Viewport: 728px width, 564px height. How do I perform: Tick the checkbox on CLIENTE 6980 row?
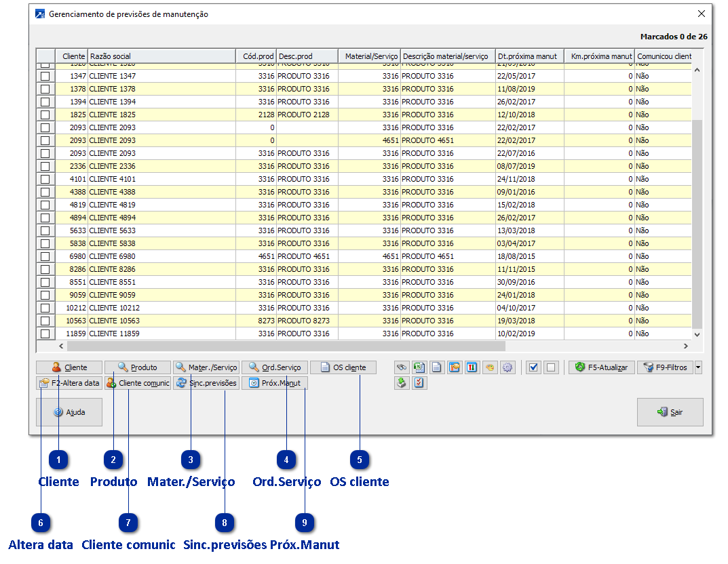tap(45, 256)
